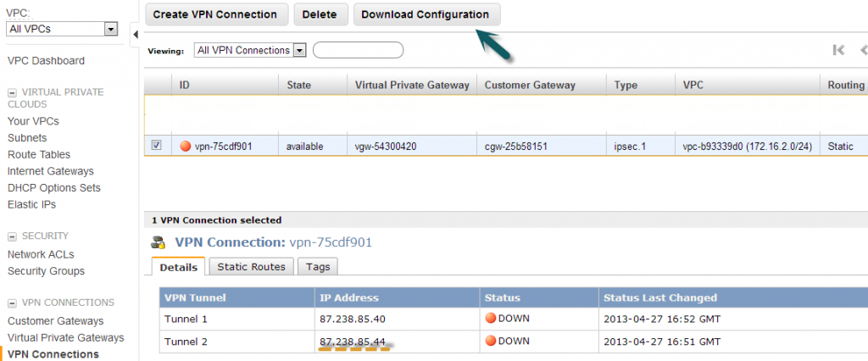Click the VPN search filter field

click(x=358, y=51)
